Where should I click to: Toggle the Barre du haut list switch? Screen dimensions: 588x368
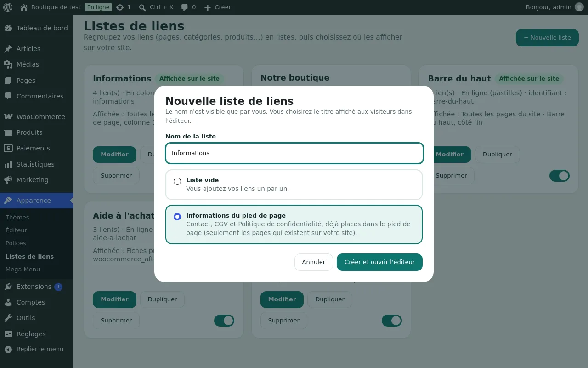click(x=560, y=176)
